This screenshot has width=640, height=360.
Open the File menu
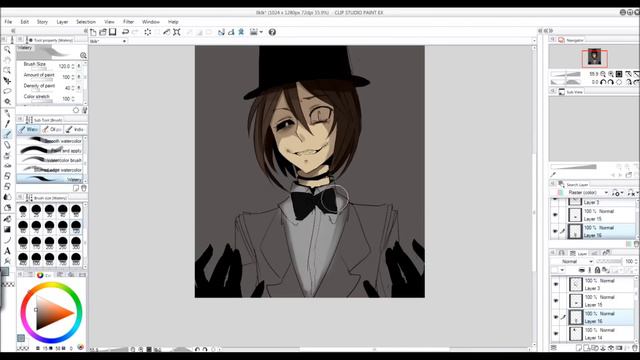tap(8, 22)
